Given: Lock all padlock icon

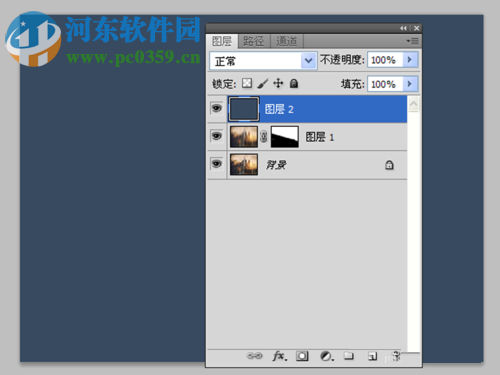Looking at the screenshot, I should (x=294, y=83).
